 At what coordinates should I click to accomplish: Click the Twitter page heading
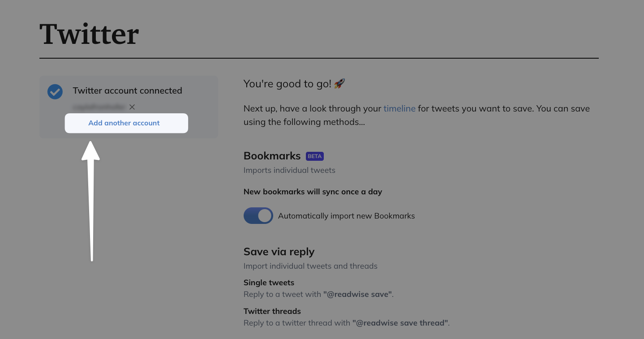pyautogui.click(x=89, y=34)
